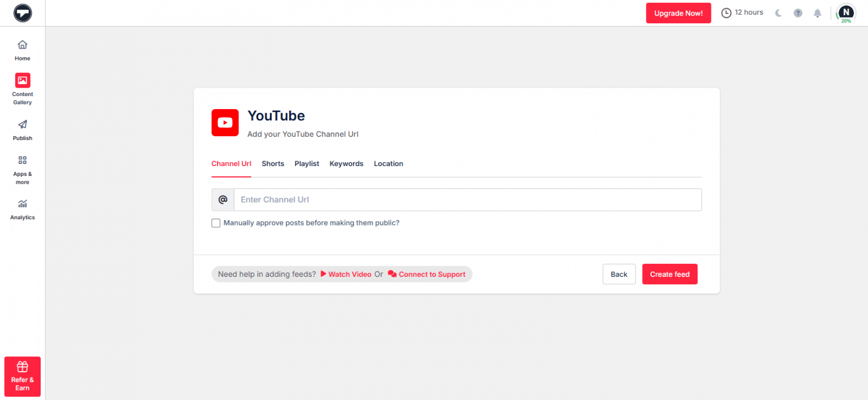Click the Create feed button

click(x=670, y=274)
